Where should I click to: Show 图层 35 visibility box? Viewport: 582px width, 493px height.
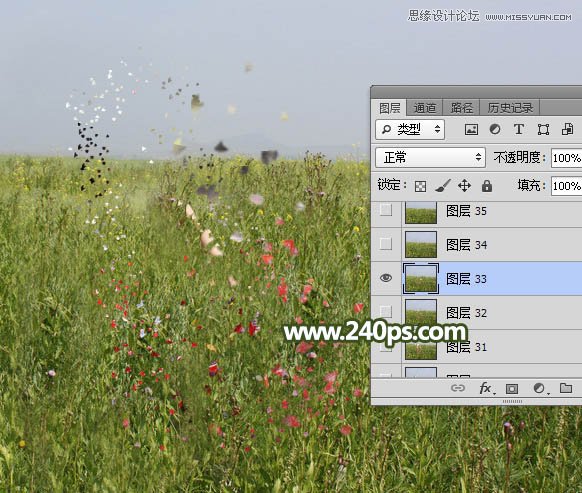coord(386,210)
